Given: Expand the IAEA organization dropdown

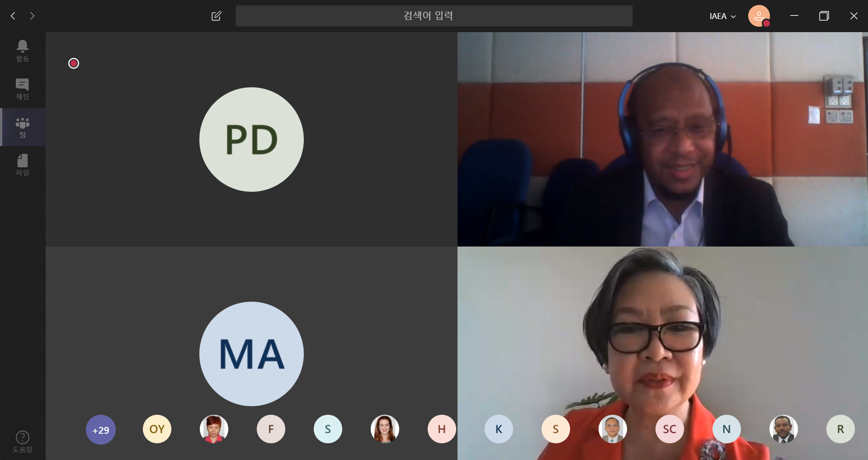Looking at the screenshot, I should (x=722, y=16).
